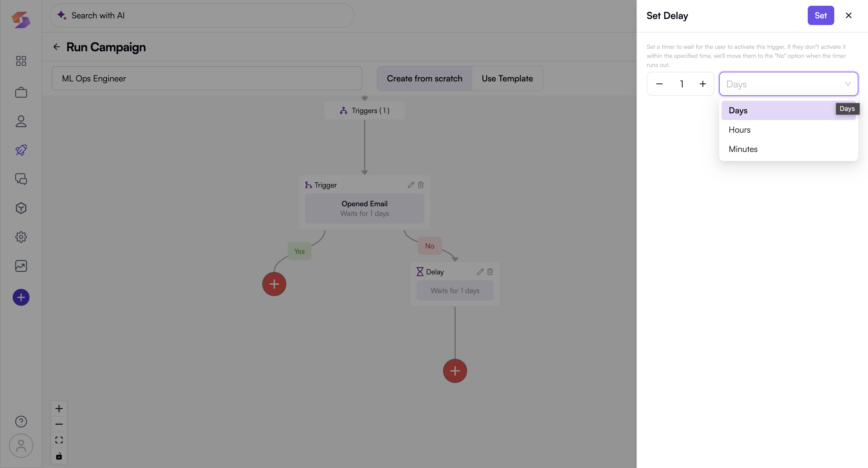Edit the Trigger node with pencil icon
The image size is (868, 468).
(411, 185)
